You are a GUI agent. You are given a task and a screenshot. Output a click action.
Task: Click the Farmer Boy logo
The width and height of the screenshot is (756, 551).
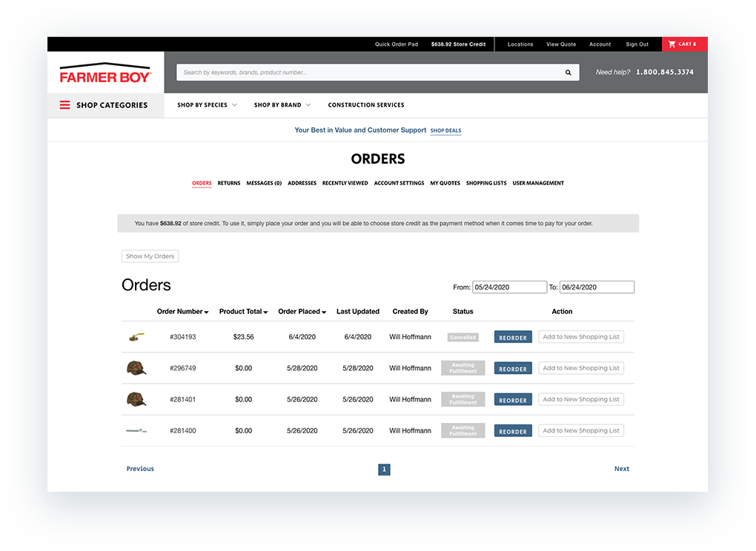(105, 72)
